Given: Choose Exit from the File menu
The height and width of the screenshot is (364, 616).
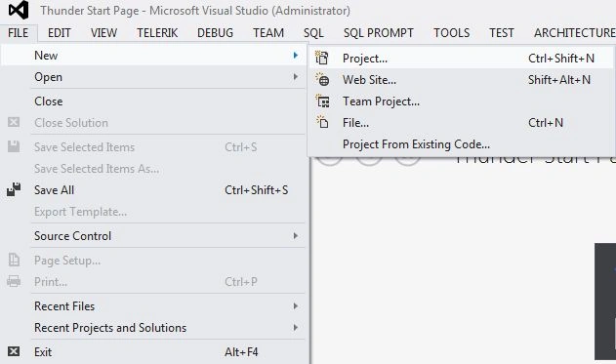Looking at the screenshot, I should pos(153,352).
